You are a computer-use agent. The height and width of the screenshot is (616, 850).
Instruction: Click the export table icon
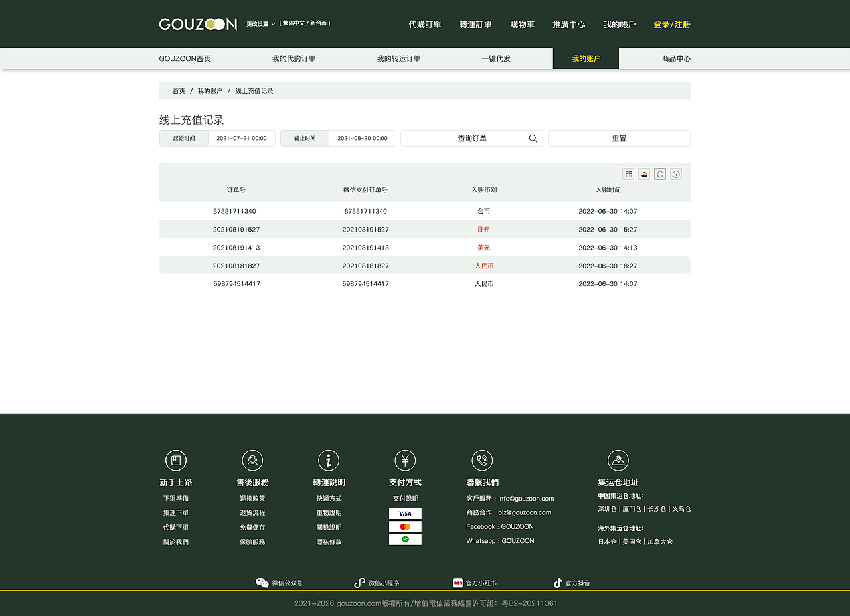(x=644, y=174)
